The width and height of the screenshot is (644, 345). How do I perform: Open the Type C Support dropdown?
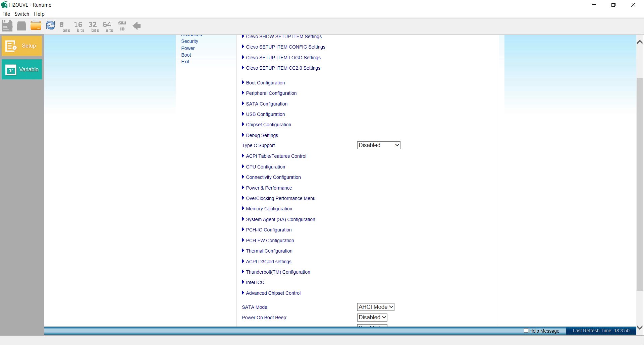point(379,145)
